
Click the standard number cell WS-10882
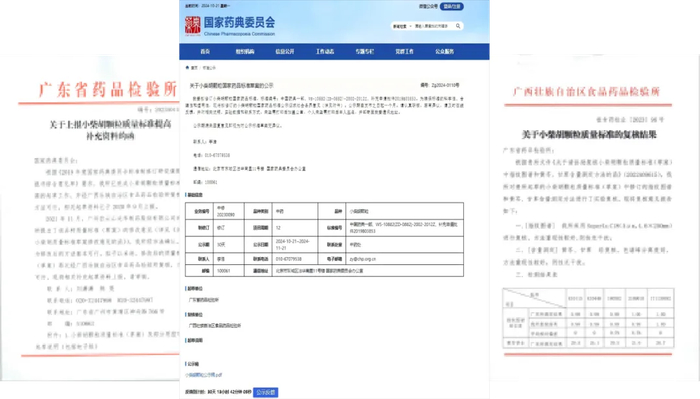point(404,228)
